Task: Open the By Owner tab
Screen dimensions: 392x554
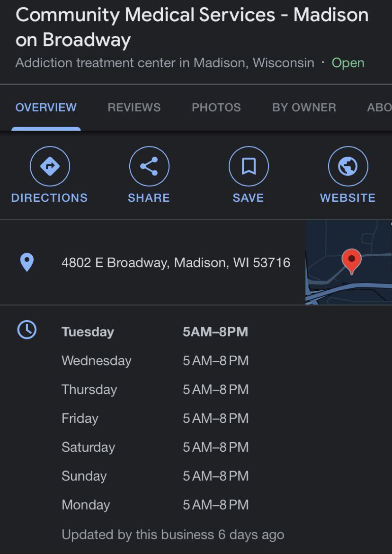Action: pyautogui.click(x=304, y=107)
